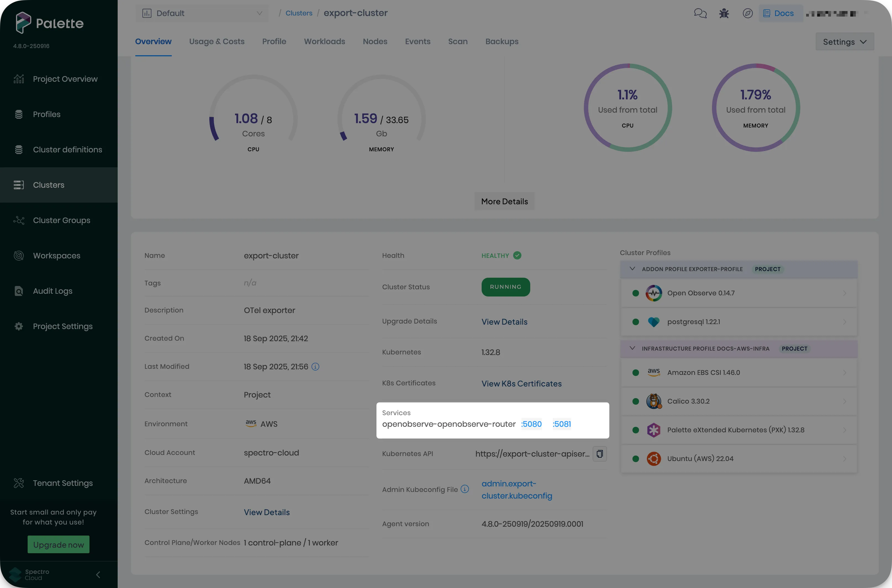Open the Default project dropdown
Screen dimensions: 892x588
(202, 13)
